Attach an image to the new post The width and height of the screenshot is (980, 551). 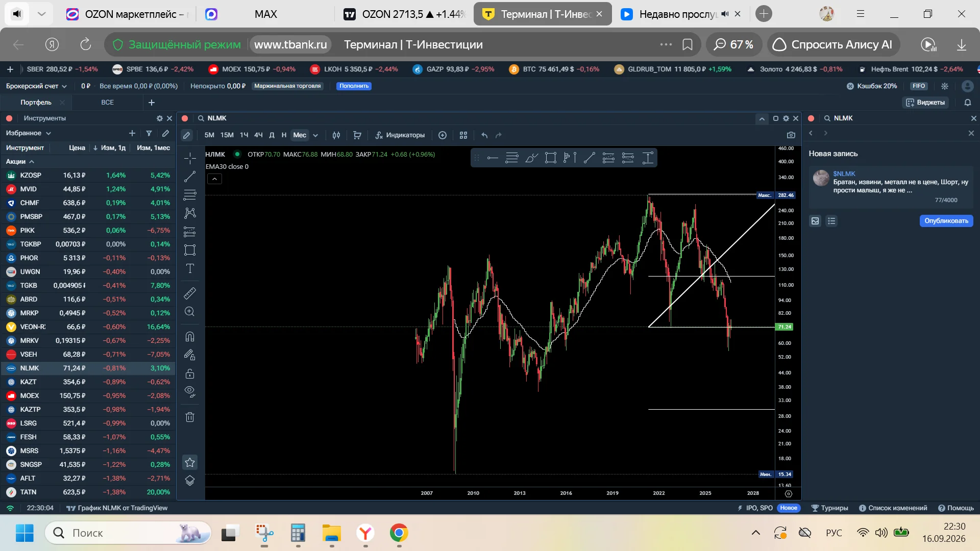click(x=815, y=221)
